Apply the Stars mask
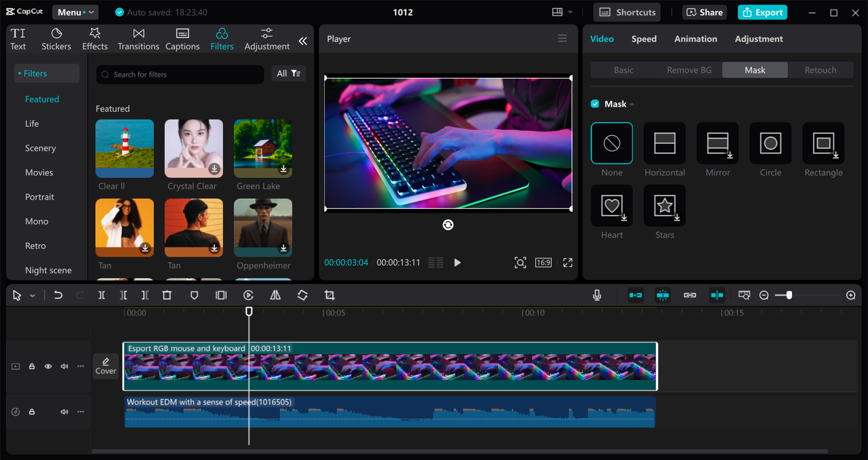Viewport: 868px width, 460px height. 665,206
